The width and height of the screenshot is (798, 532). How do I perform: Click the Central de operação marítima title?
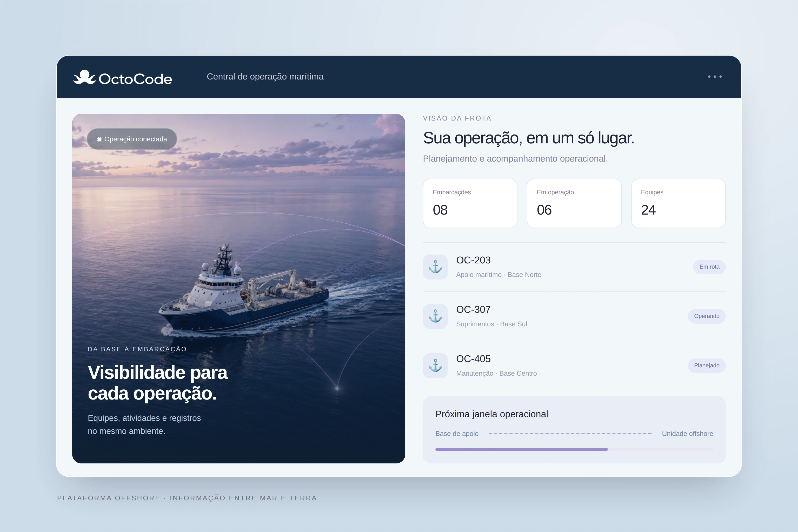265,77
